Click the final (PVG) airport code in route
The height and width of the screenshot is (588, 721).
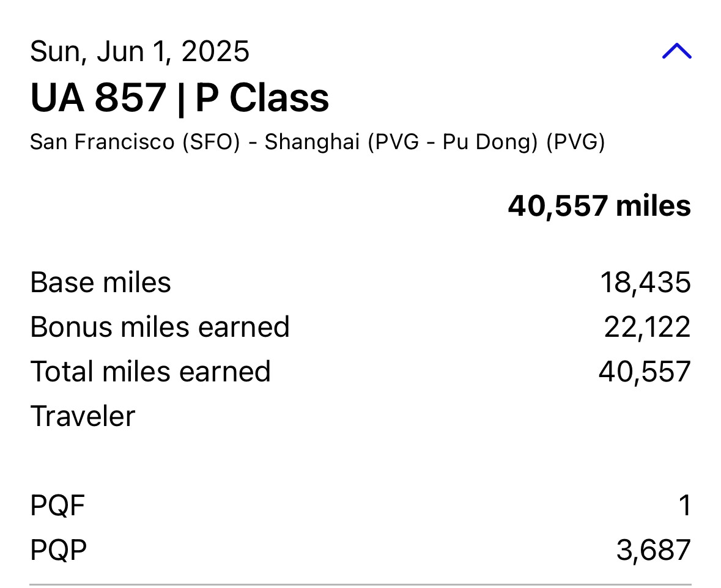coord(575,142)
